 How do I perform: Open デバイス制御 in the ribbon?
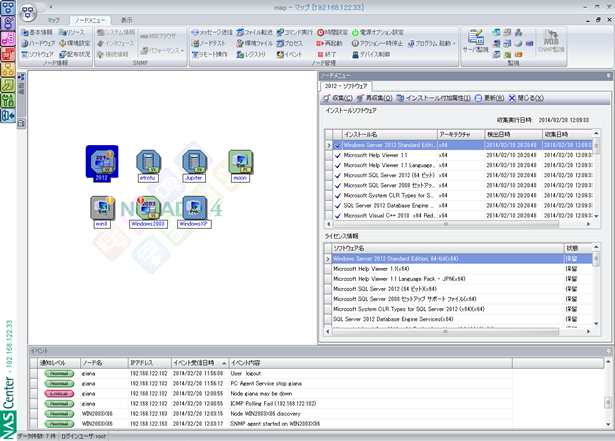coord(371,54)
